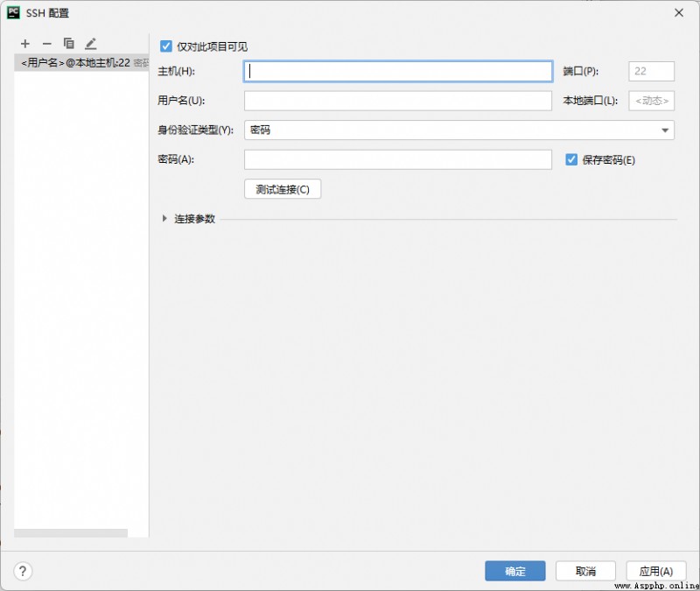Focus the 主机(H) input field
The image size is (700, 591).
tap(398, 72)
